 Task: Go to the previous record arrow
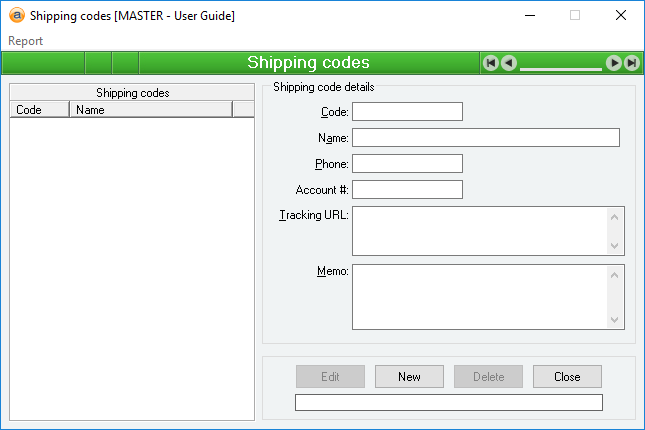(x=509, y=63)
